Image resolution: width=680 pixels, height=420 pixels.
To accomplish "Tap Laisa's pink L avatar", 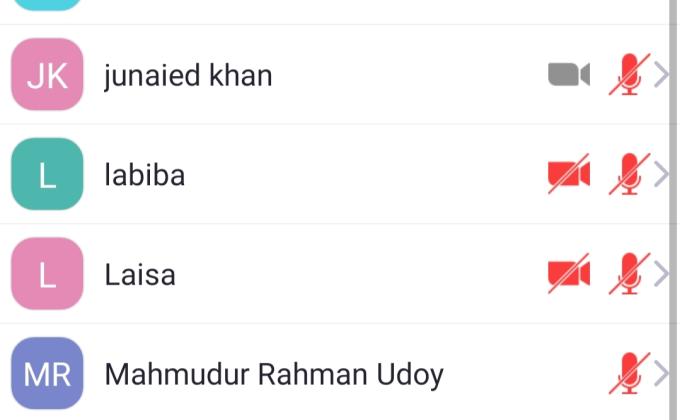I will click(46, 274).
